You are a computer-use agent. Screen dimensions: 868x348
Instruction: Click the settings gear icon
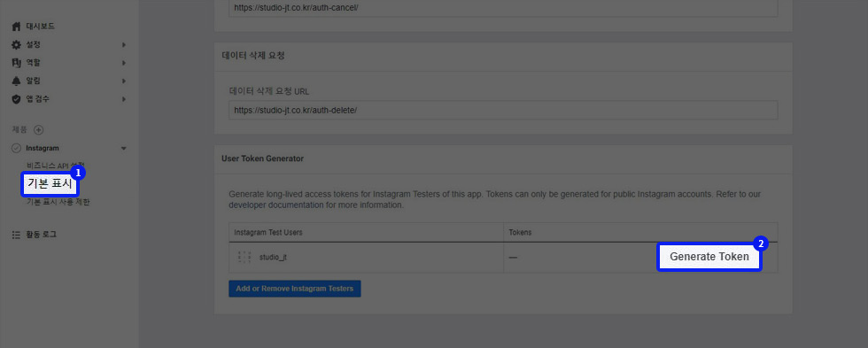[x=16, y=44]
